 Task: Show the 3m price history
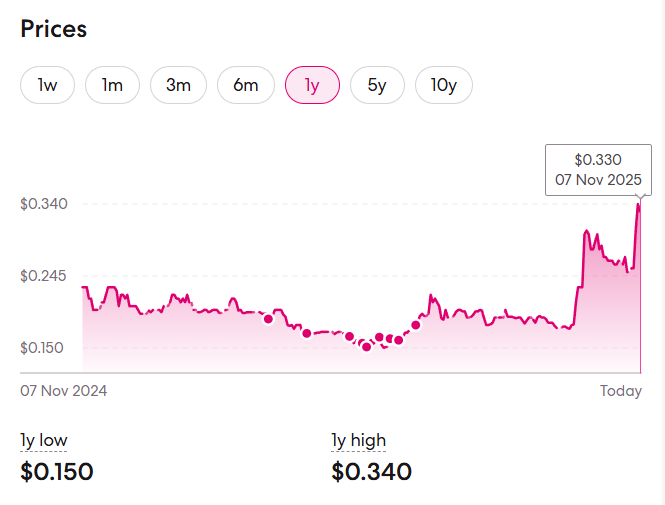click(x=178, y=85)
